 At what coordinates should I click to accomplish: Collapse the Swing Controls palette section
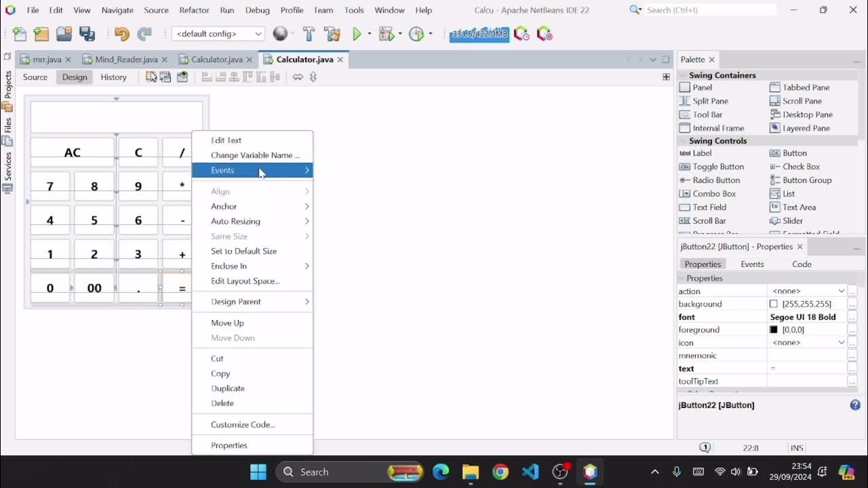pos(683,141)
